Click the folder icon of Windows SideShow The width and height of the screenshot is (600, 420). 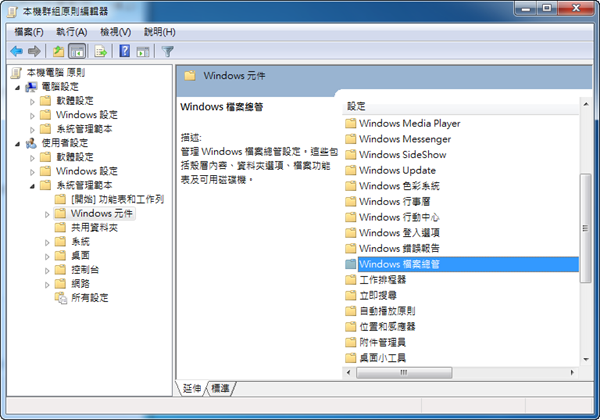(351, 155)
